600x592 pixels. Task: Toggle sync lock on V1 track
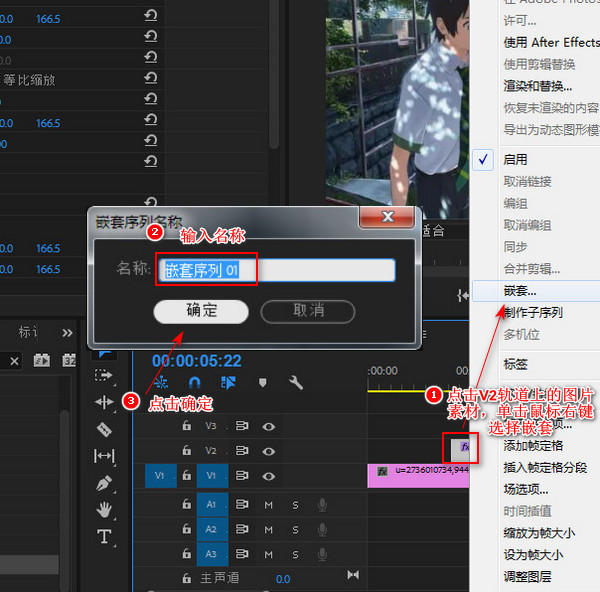click(242, 476)
